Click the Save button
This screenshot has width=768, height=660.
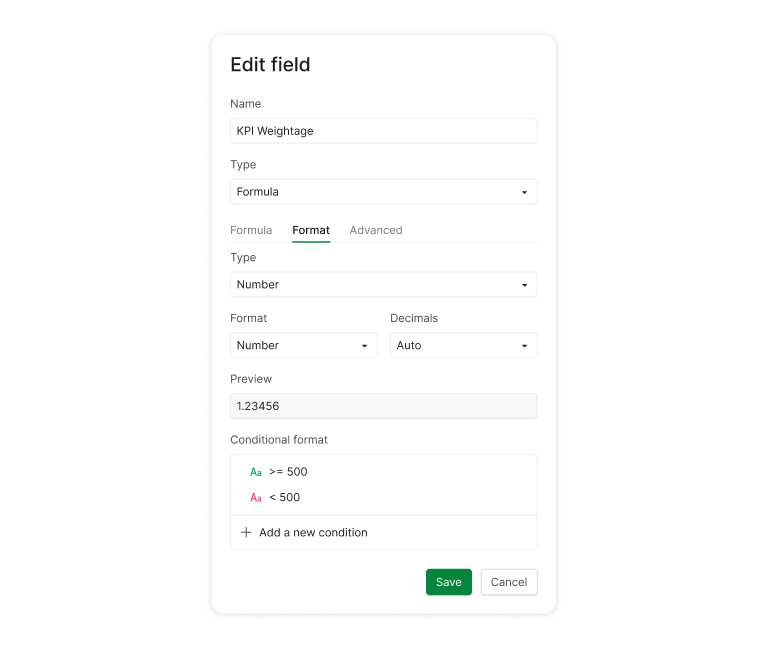[449, 582]
